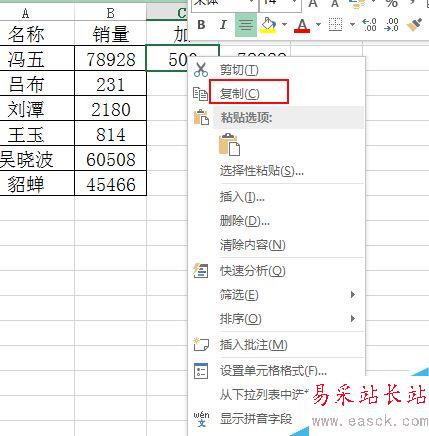The width and height of the screenshot is (429, 436).
Task: Click the format cells icon
Action: [x=201, y=371]
